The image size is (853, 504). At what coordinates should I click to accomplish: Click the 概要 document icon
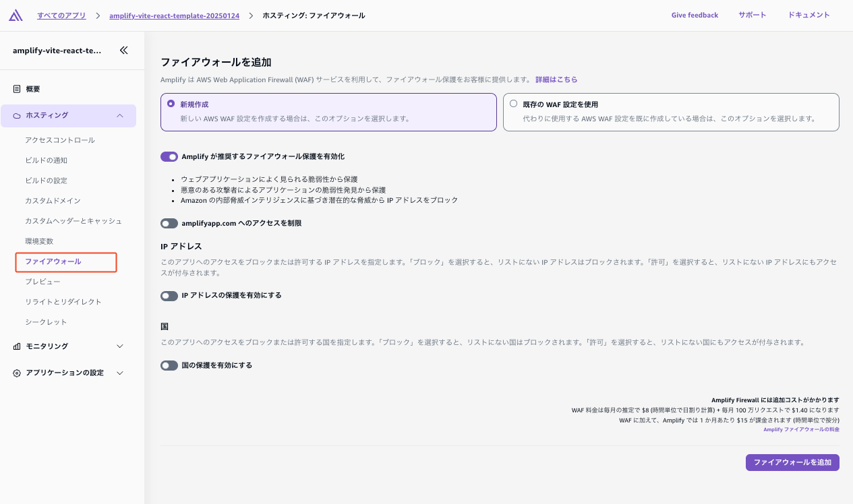pos(17,89)
